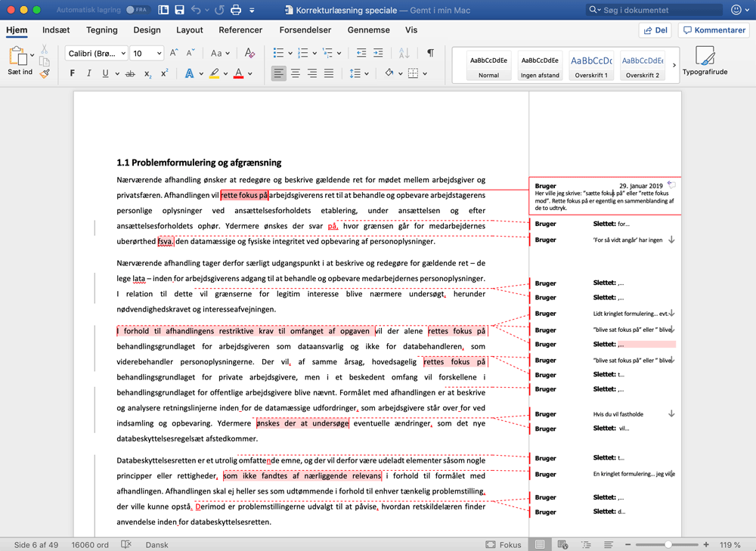Toggle justified text alignment
The height and width of the screenshot is (551, 756).
tap(329, 73)
